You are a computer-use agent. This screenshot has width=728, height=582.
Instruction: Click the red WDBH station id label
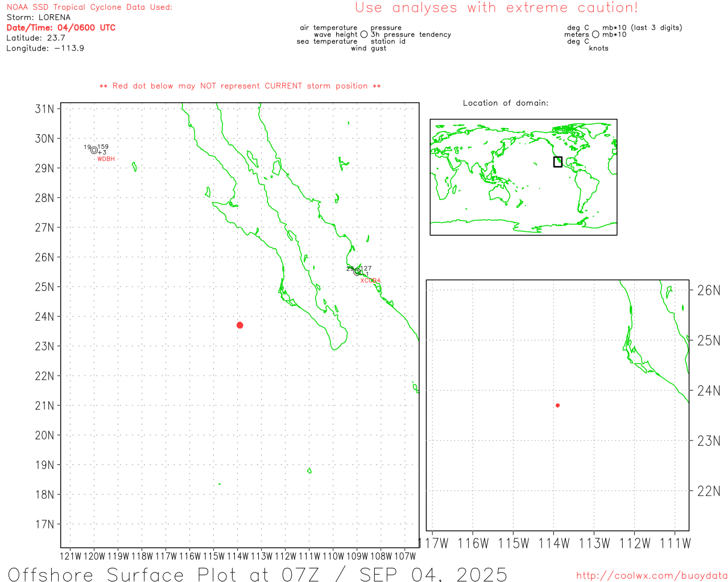(x=106, y=159)
